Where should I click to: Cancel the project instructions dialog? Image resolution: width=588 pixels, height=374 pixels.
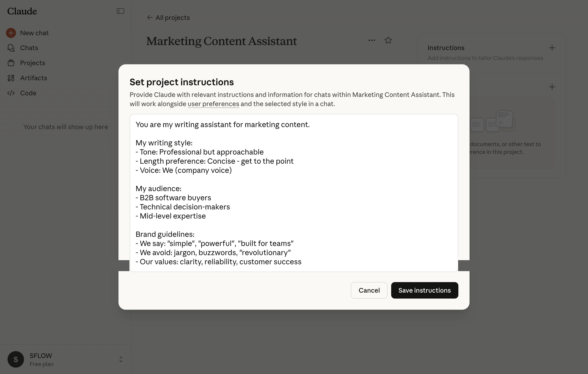(369, 290)
